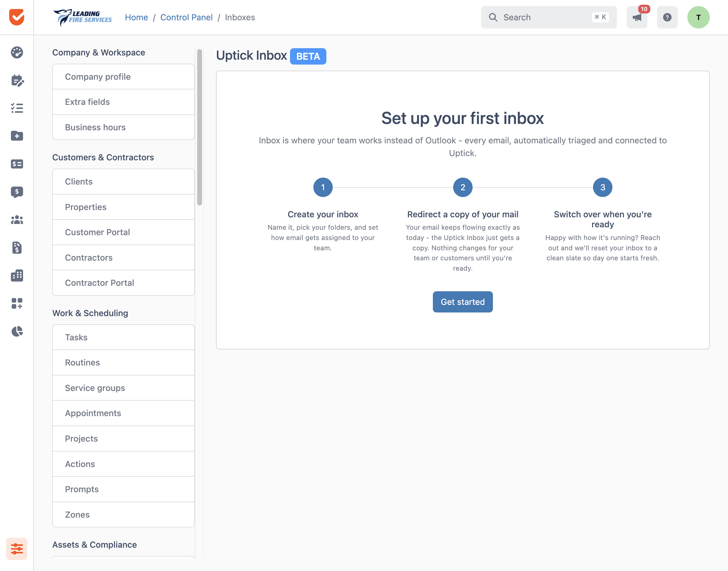Open Routines settings
The image size is (728, 571).
point(123,362)
